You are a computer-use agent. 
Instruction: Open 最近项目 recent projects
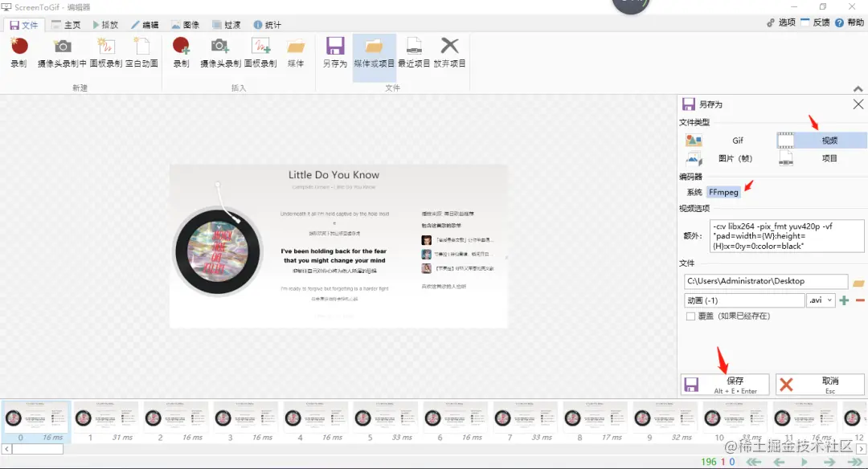pos(414,52)
